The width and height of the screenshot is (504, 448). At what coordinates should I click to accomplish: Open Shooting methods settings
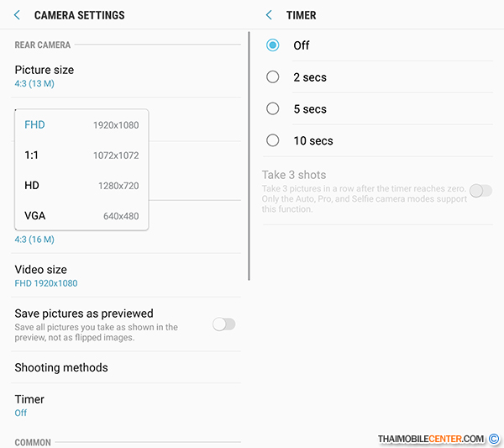[x=126, y=367]
